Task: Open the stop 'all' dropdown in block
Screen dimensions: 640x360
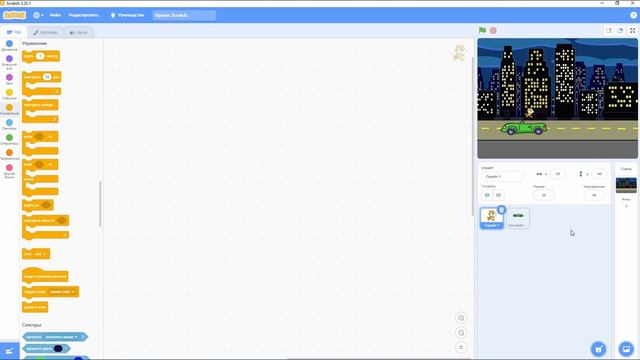Action: (40, 254)
